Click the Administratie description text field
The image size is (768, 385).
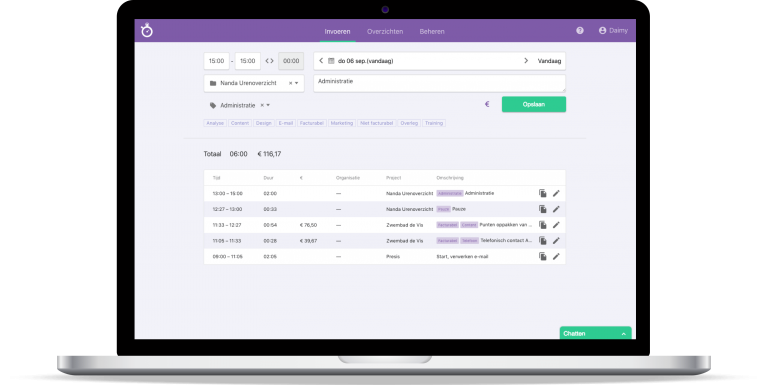pos(439,83)
